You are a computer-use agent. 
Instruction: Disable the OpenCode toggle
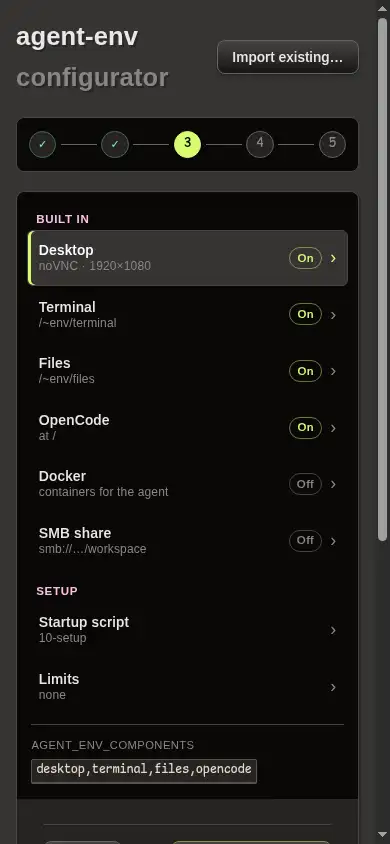[x=305, y=427]
